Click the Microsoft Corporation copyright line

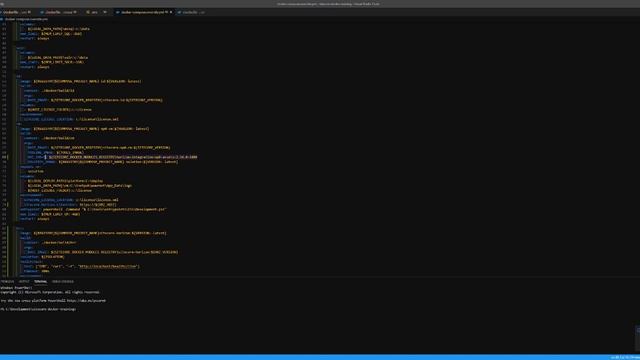coord(50,292)
